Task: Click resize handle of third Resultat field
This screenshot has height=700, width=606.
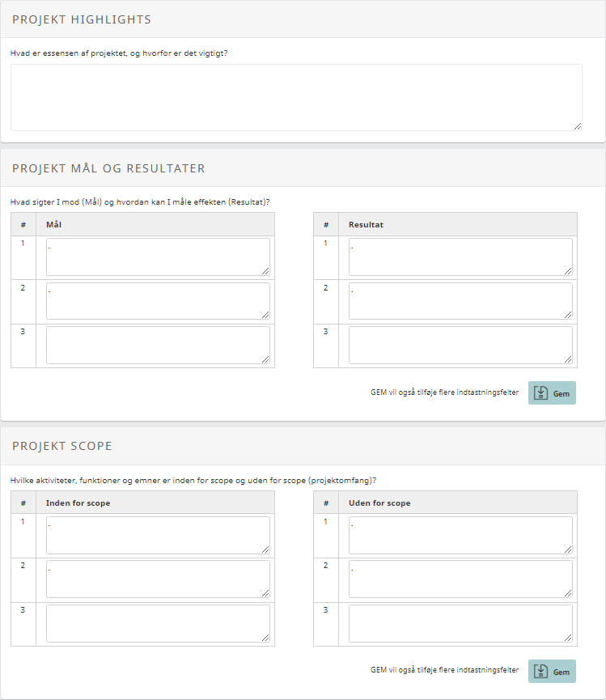Action: (x=568, y=359)
